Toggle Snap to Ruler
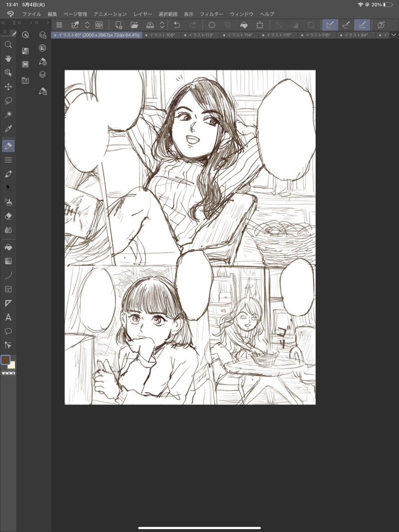 [x=330, y=25]
